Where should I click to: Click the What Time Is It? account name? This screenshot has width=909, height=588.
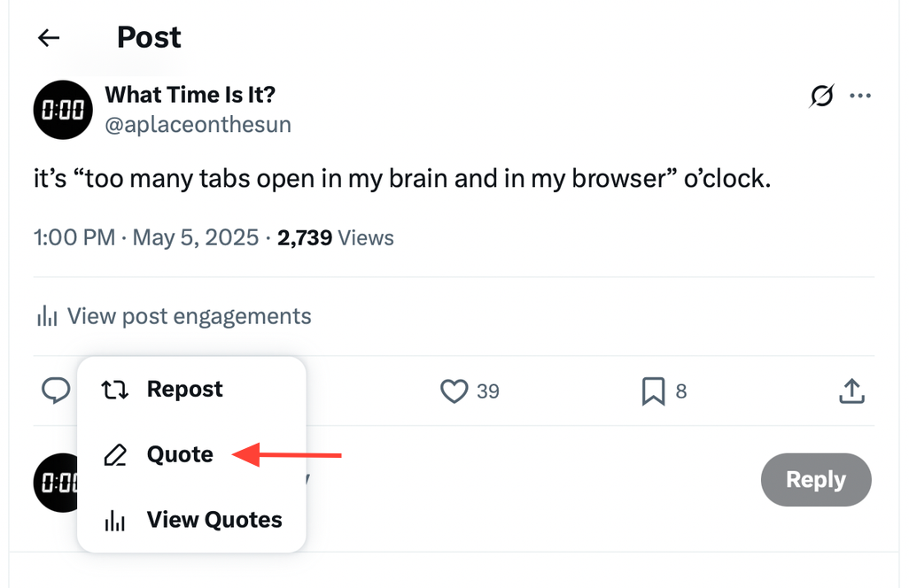coord(189,95)
